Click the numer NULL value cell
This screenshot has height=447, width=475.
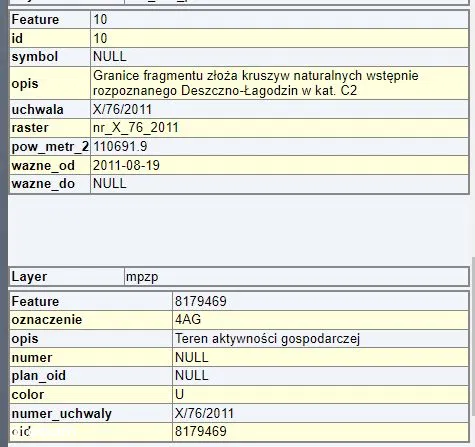(320, 357)
